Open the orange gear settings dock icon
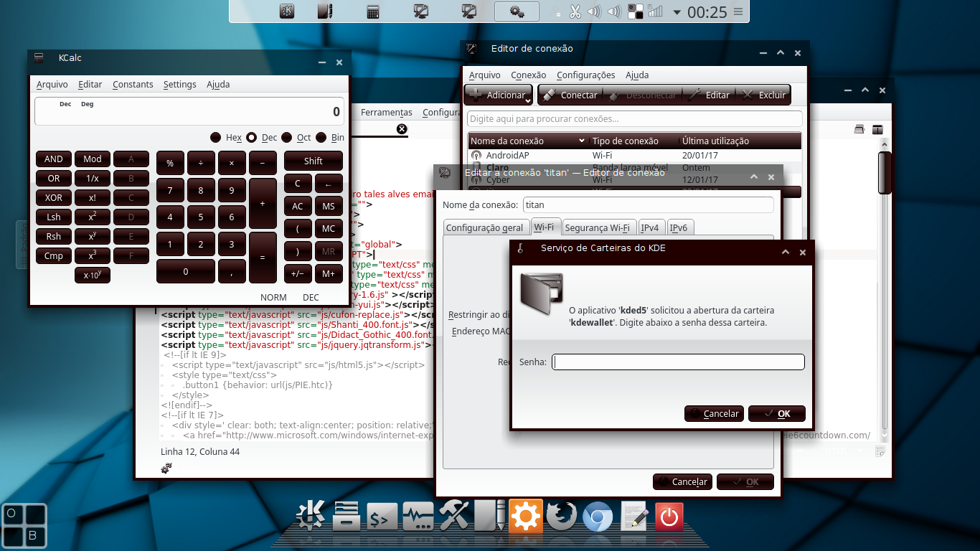Image resolution: width=980 pixels, height=551 pixels. [x=526, y=516]
